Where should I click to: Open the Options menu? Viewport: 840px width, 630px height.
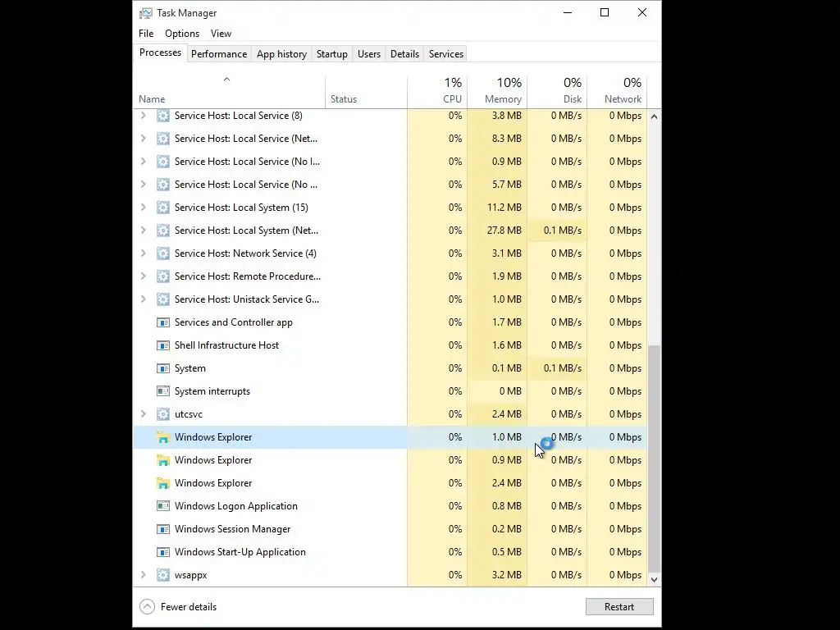click(182, 33)
